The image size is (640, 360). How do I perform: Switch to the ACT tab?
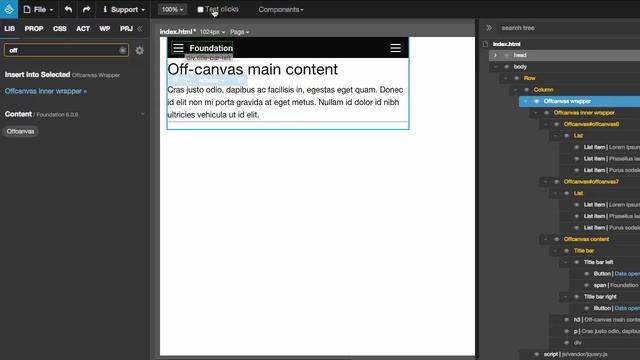83,29
